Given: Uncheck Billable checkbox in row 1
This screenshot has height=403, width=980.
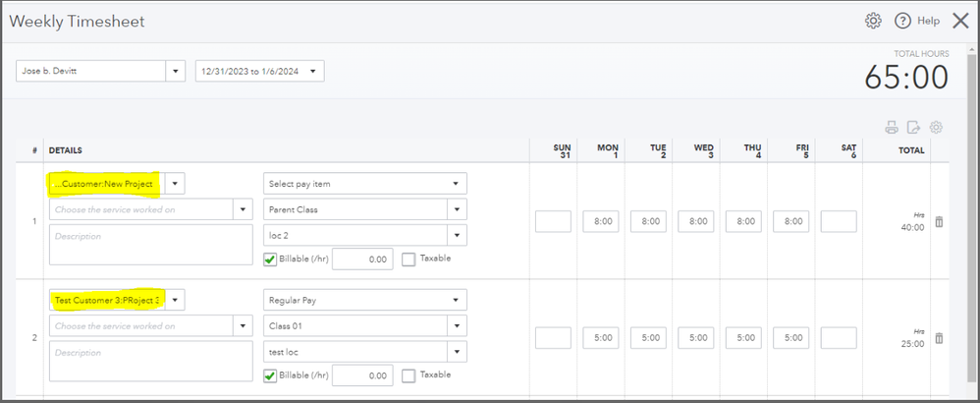Looking at the screenshot, I should coord(270,259).
